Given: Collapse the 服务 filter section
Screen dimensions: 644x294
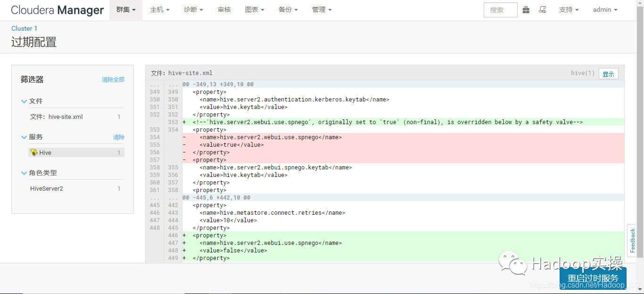Looking at the screenshot, I should 32,137.
